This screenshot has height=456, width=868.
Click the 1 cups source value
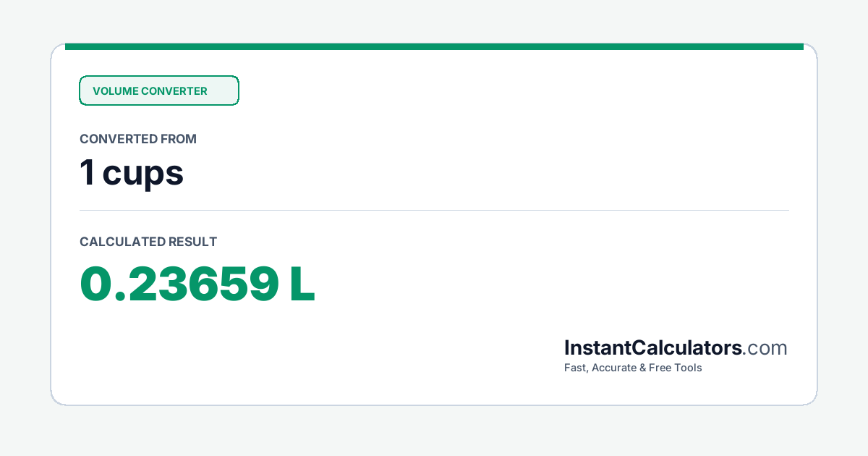pyautogui.click(x=132, y=172)
